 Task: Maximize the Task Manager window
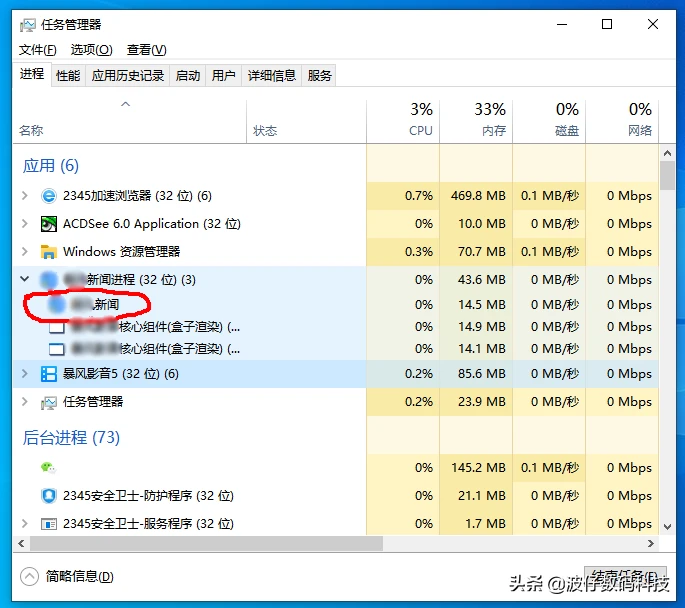tap(607, 24)
